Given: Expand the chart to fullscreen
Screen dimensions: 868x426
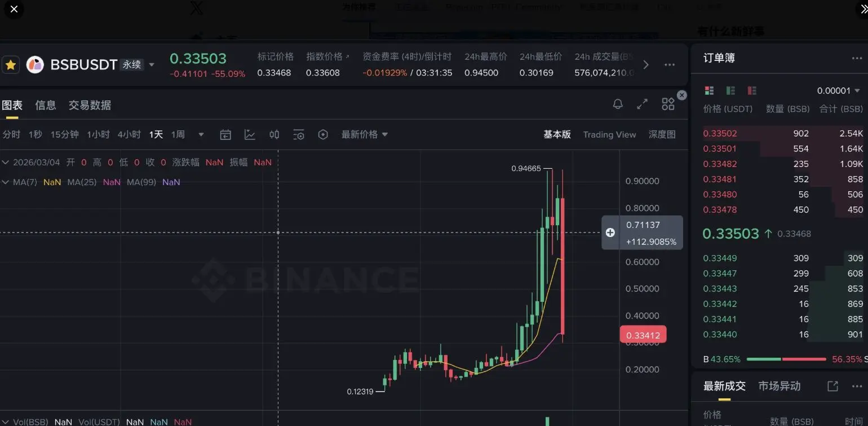Looking at the screenshot, I should 642,104.
